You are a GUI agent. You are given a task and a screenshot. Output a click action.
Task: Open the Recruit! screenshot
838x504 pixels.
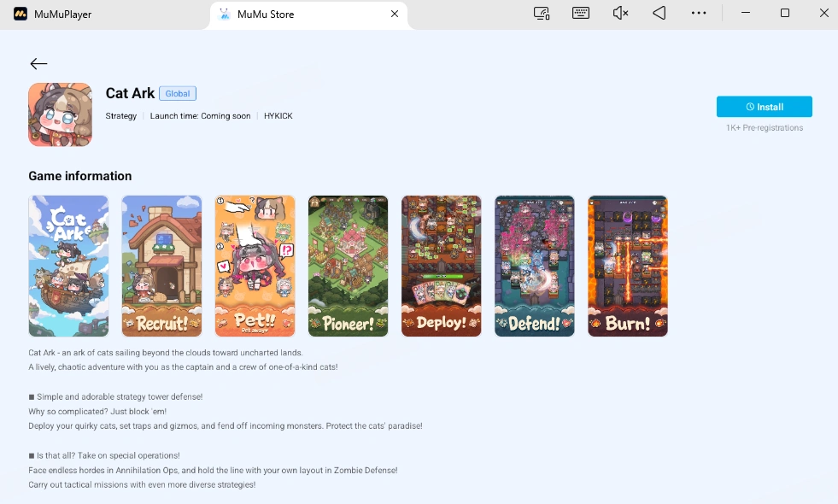point(162,267)
